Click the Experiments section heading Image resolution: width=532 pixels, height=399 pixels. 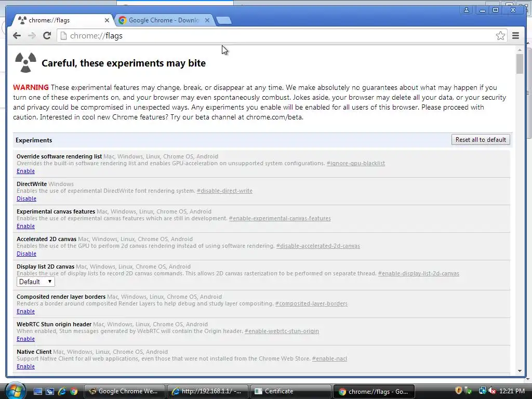[34, 140]
